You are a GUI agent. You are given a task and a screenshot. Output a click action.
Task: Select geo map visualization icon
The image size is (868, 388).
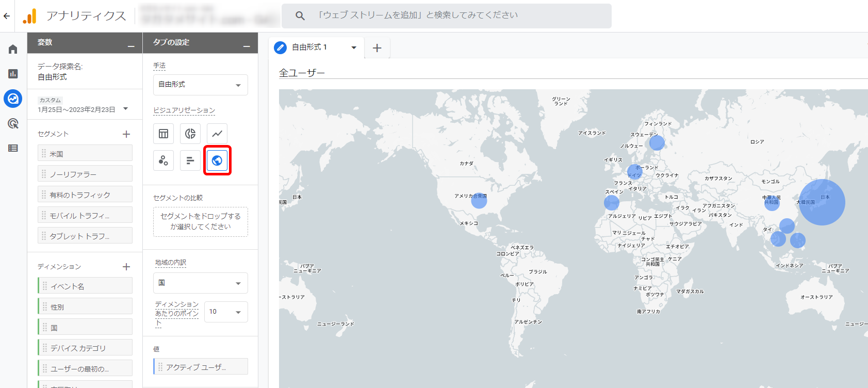[217, 160]
